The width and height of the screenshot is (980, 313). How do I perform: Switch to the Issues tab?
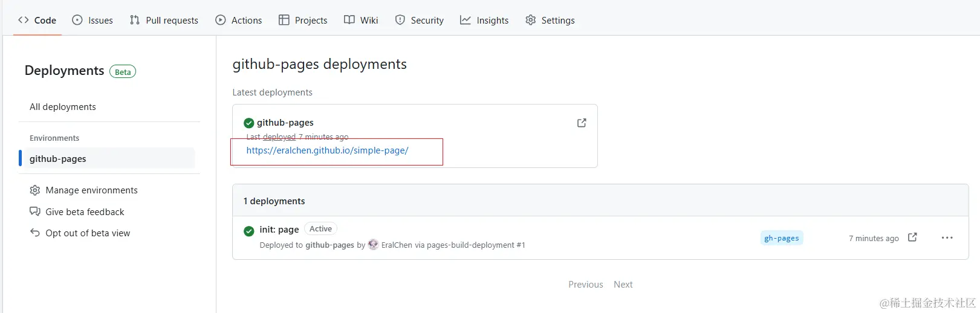[x=92, y=20]
